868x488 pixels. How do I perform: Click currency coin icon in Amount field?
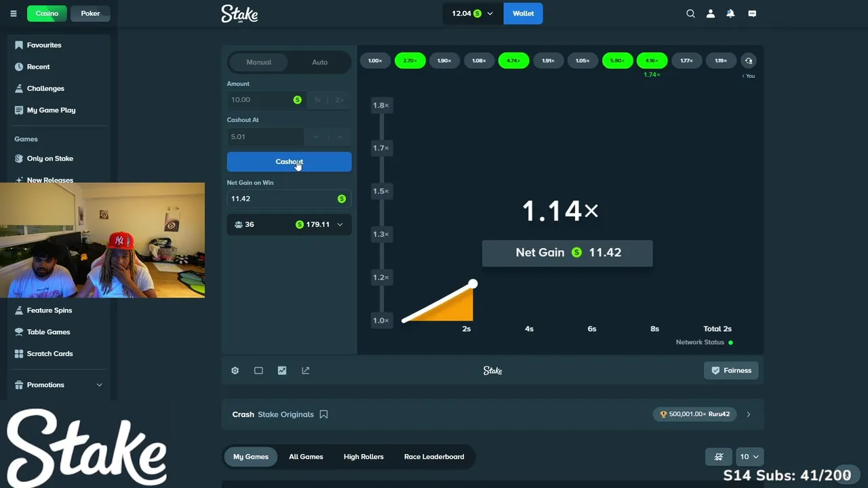(297, 100)
